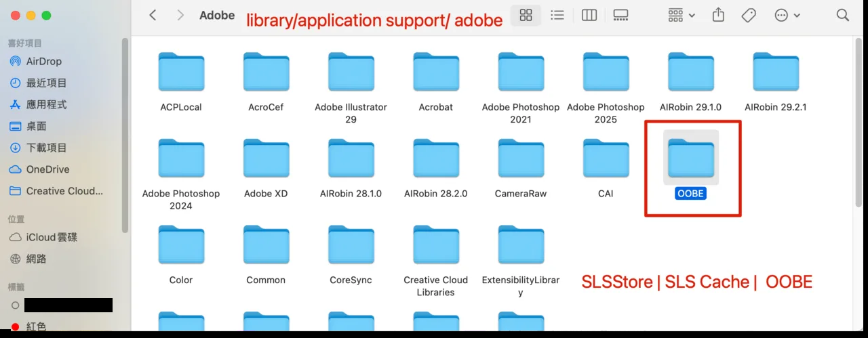Viewport: 868px width, 338px height.
Task: Select the AIRobin 29.2.1 folder icon
Action: [x=776, y=72]
